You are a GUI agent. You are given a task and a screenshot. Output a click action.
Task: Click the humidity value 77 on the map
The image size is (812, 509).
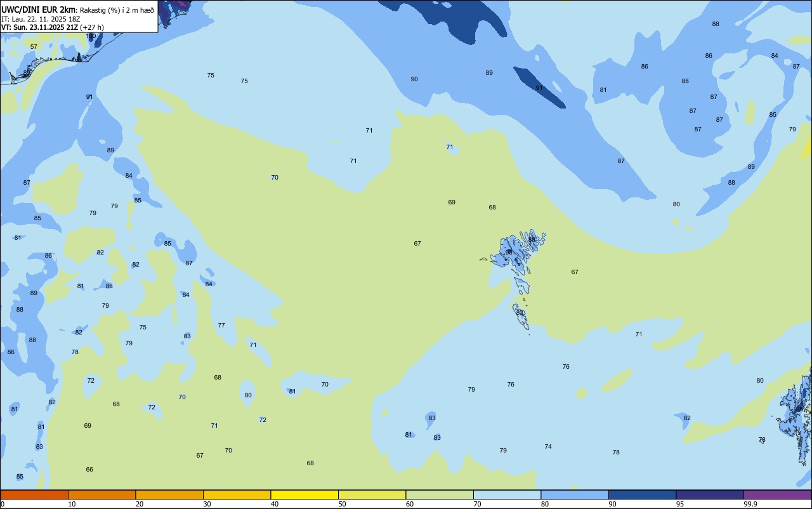click(221, 326)
